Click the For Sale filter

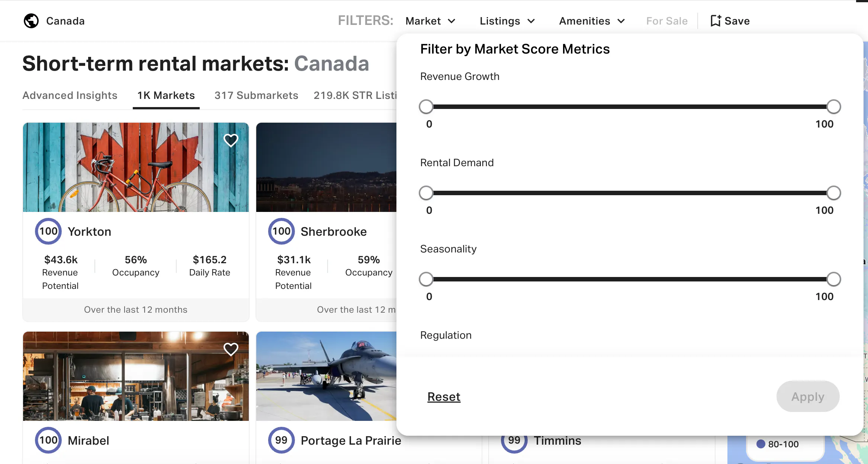click(667, 21)
